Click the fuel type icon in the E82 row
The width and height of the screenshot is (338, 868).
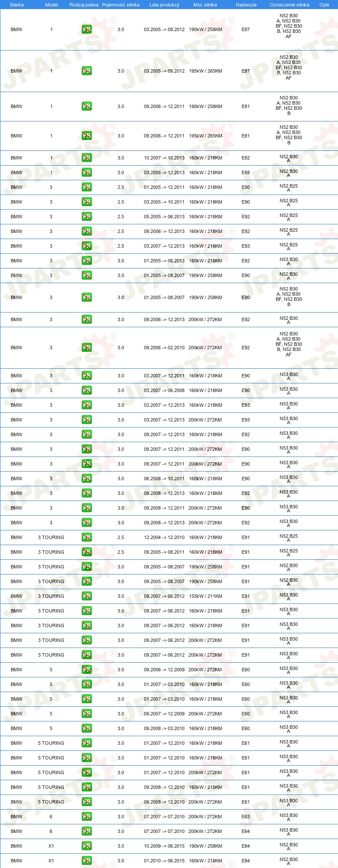[86, 158]
